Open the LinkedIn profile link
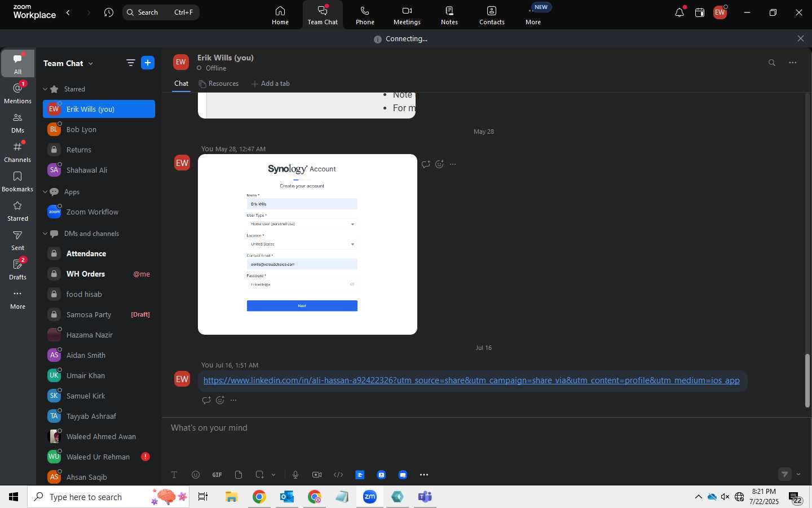812x508 pixels. tap(471, 380)
